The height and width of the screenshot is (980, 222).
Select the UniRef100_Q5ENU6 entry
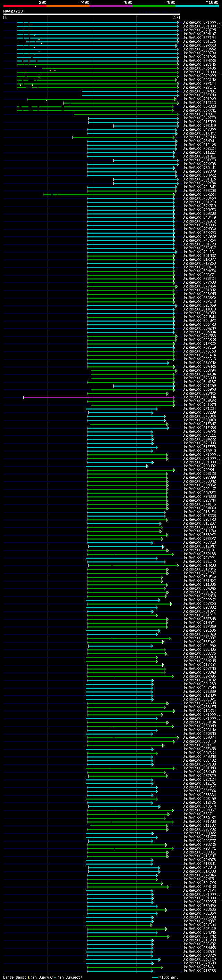point(199,137)
